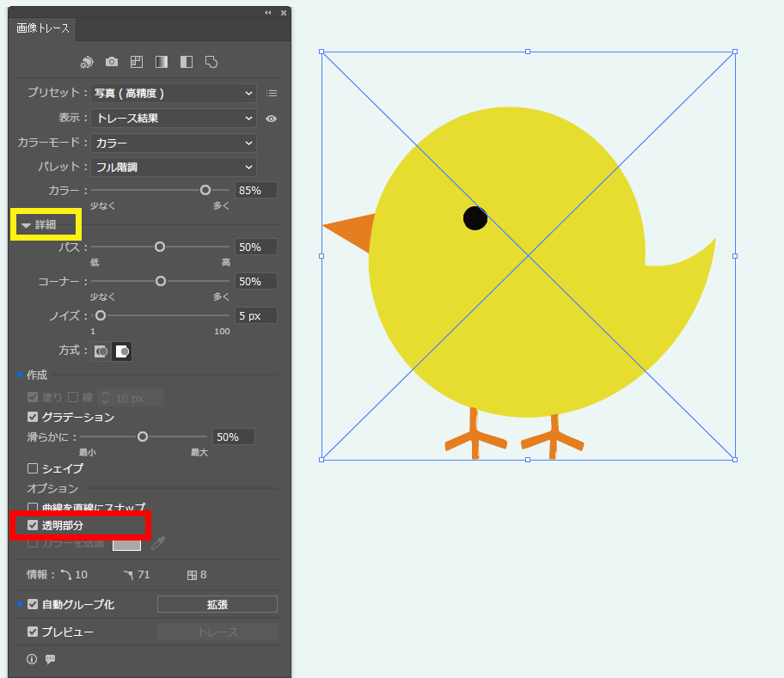Apply the Auto-Color trace preset icon
The height and width of the screenshot is (678, 784).
pyautogui.click(x=87, y=62)
